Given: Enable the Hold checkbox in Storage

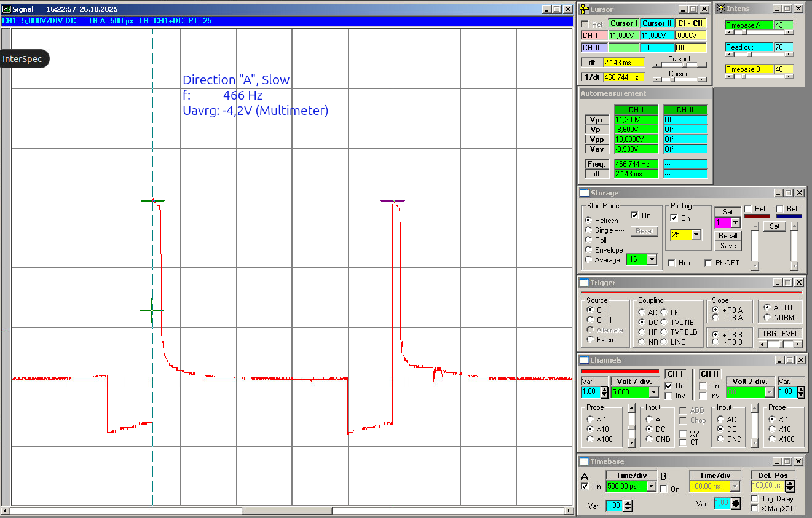Looking at the screenshot, I should coord(671,263).
